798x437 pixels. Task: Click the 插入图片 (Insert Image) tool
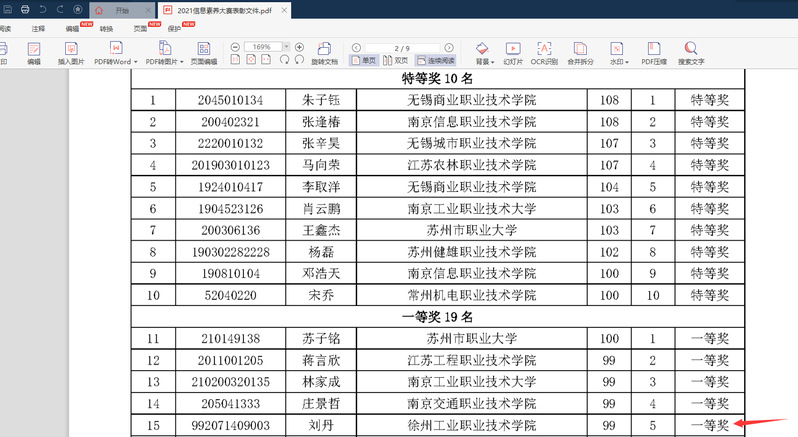[70, 53]
